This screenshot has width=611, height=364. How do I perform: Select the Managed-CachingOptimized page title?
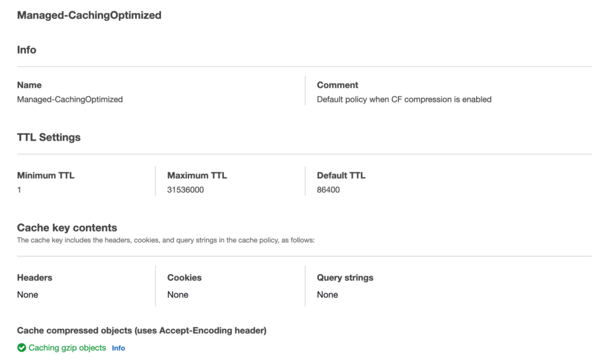(89, 15)
